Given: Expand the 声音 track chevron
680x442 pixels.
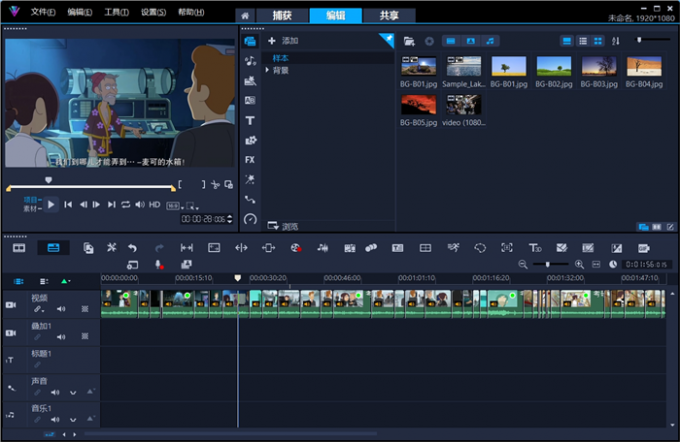Looking at the screenshot, I should [x=73, y=393].
